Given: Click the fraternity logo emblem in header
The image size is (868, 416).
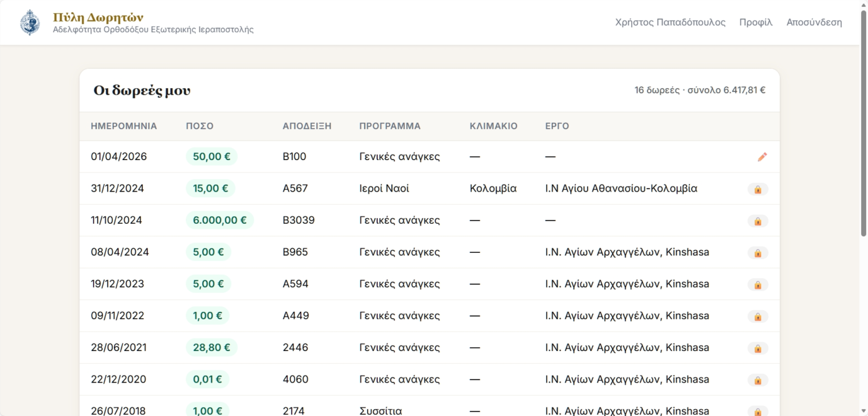Looking at the screenshot, I should (30, 22).
